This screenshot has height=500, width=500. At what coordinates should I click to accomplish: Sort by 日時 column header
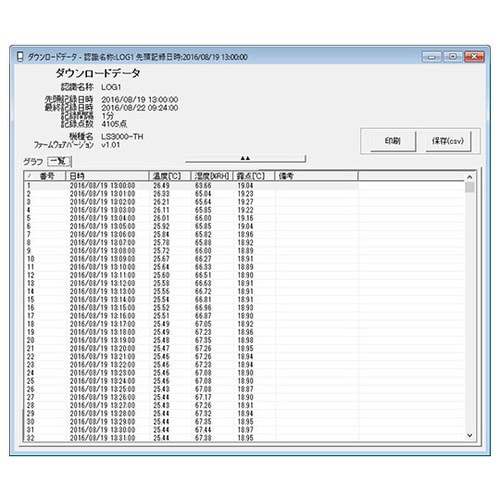107,176
